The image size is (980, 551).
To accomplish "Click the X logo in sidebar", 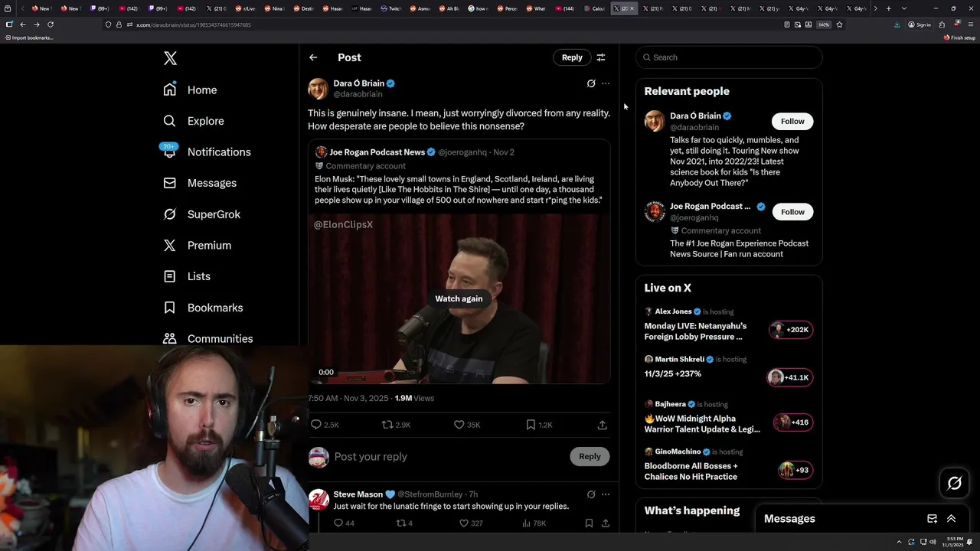I will (170, 58).
